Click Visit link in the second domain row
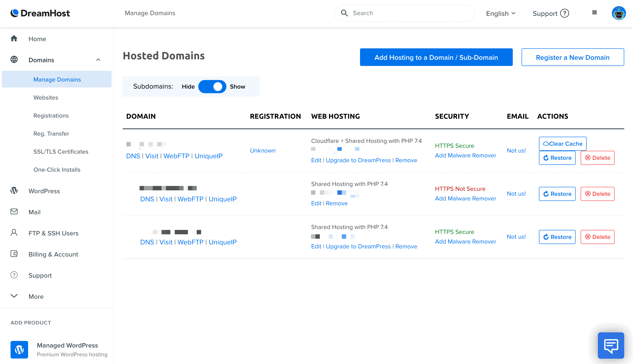This screenshot has width=633, height=364. pyautogui.click(x=166, y=199)
